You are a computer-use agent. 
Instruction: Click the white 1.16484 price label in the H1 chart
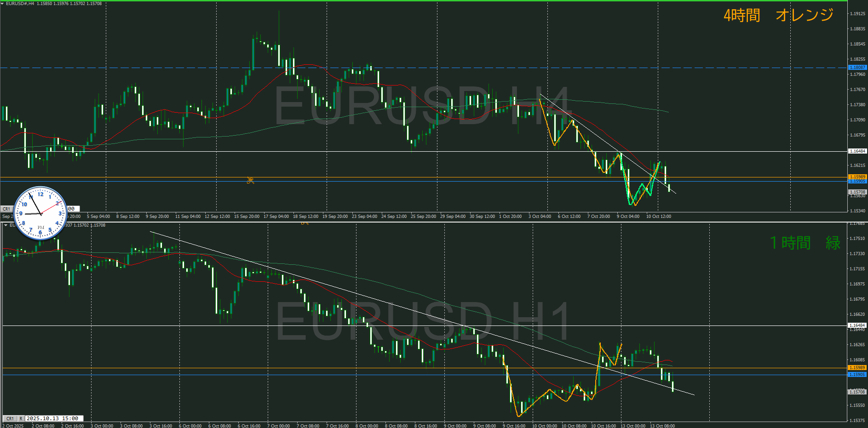[x=857, y=325]
